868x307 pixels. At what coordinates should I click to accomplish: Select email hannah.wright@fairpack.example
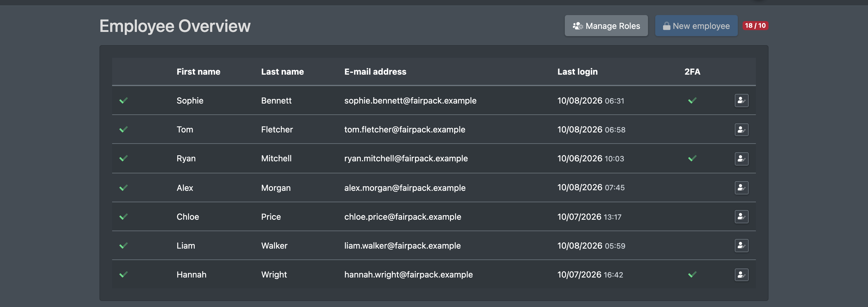coord(408,275)
